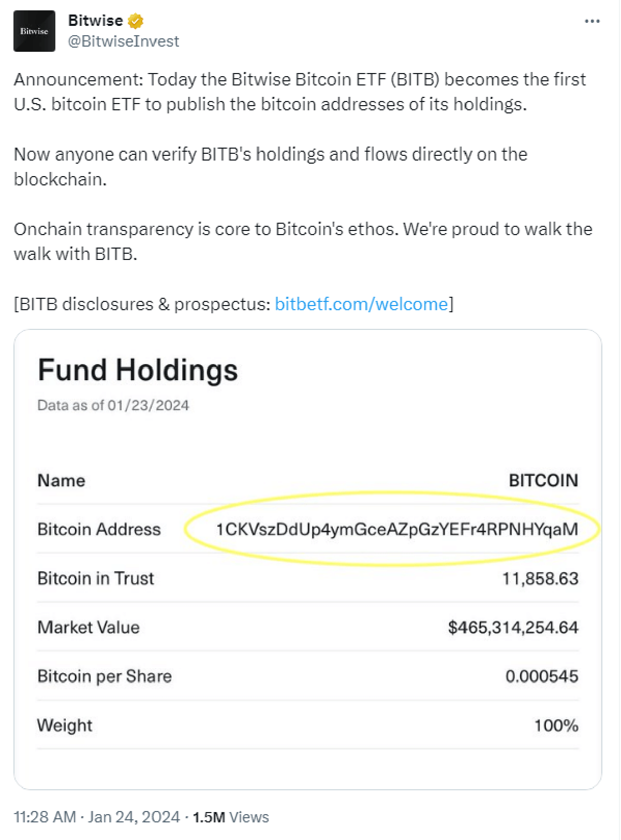Click the Fund Holdings heading
This screenshot has height=840, width=621.
point(138,369)
